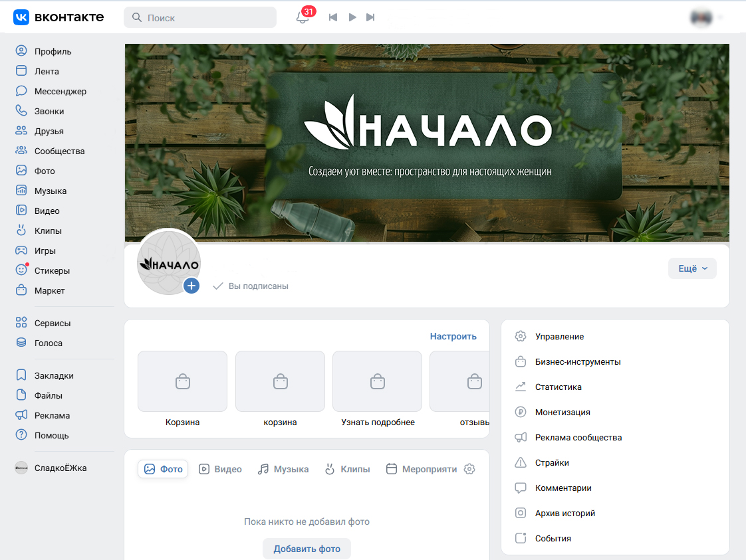Open the VK logo home link
Screen dimensions: 746x560
coord(58,17)
